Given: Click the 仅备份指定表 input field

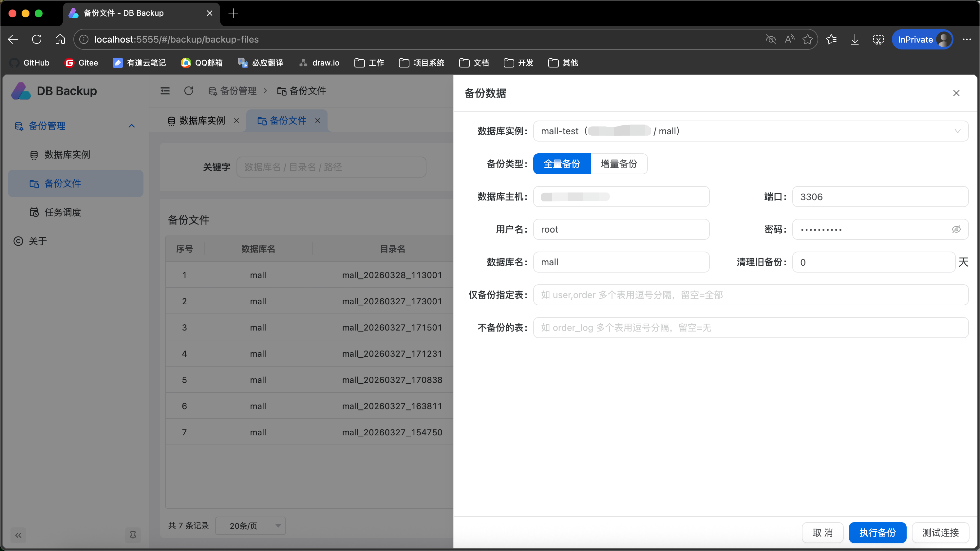Looking at the screenshot, I should pos(750,295).
